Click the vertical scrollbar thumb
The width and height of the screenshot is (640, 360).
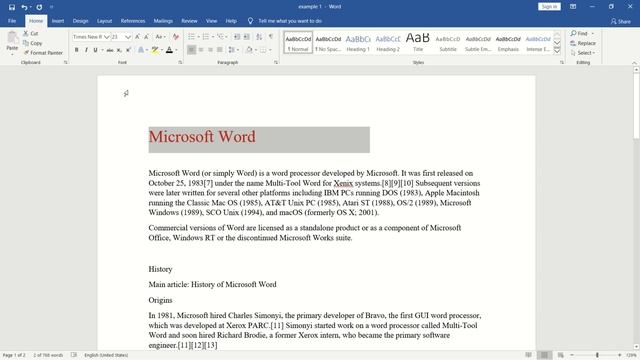(636, 106)
